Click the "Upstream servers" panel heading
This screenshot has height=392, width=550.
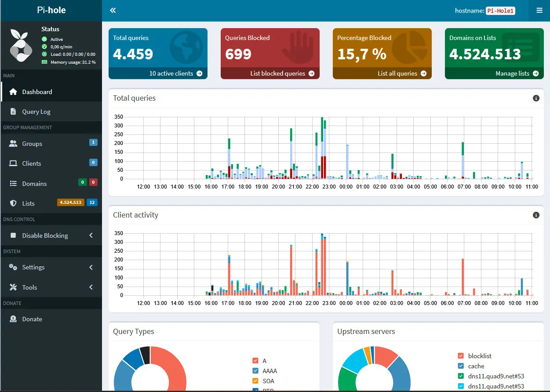[x=366, y=331]
